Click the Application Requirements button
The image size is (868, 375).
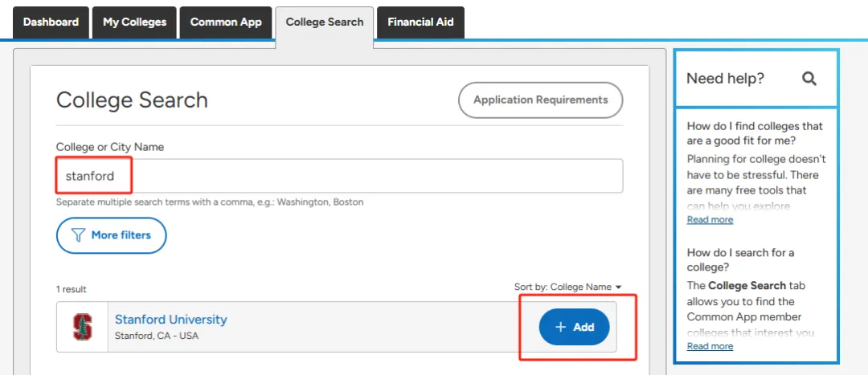click(x=540, y=100)
